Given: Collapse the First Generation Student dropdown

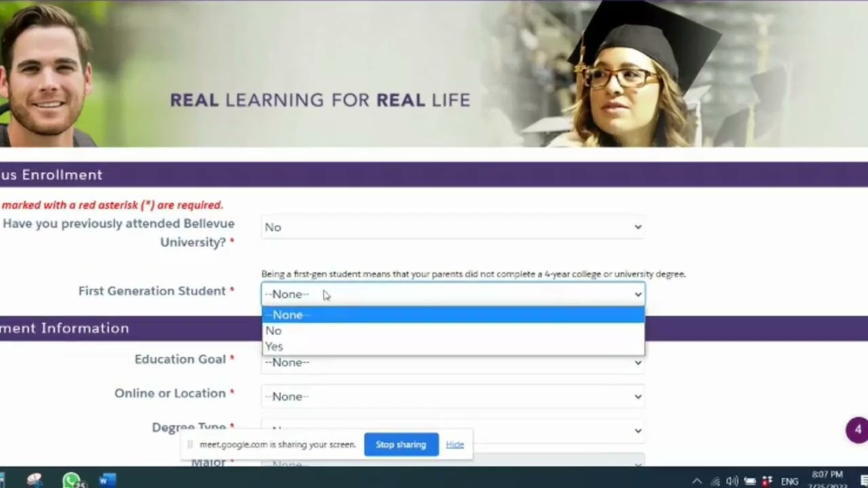Looking at the screenshot, I should tap(453, 294).
